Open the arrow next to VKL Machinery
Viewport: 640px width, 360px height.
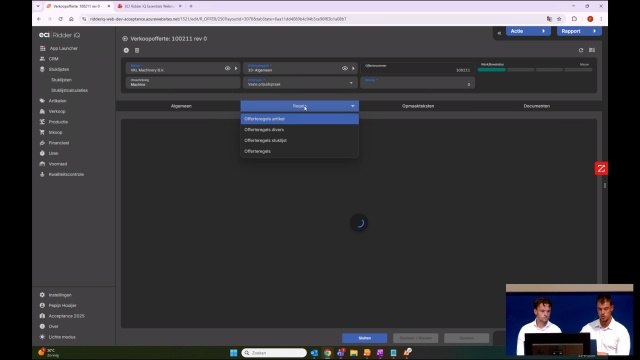(x=236, y=69)
